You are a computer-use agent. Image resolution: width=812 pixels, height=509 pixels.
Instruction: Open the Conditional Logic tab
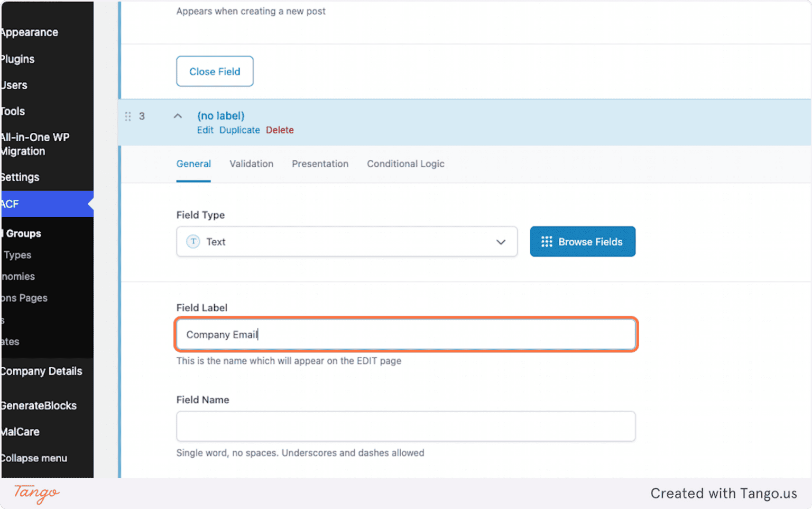pos(405,164)
